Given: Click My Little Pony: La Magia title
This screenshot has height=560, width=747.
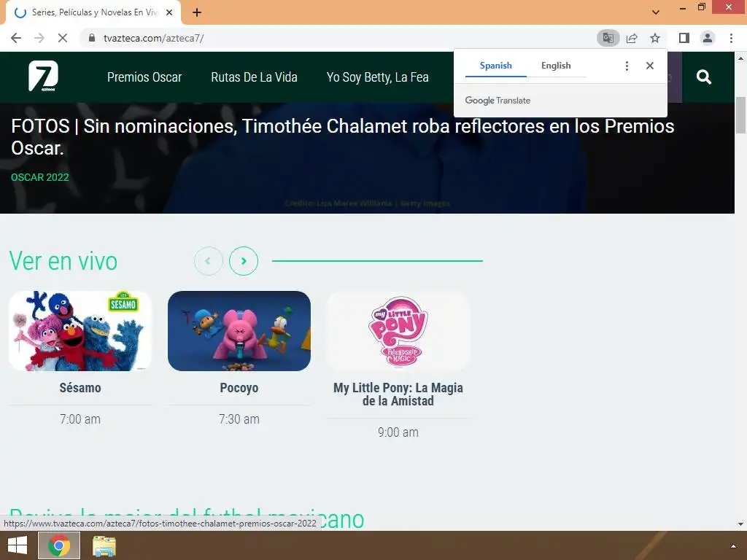Looking at the screenshot, I should click(398, 394).
